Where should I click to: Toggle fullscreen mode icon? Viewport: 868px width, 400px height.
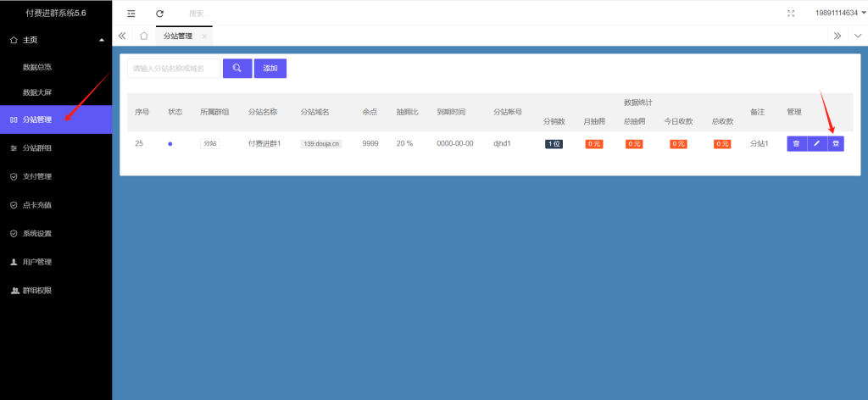tap(791, 14)
